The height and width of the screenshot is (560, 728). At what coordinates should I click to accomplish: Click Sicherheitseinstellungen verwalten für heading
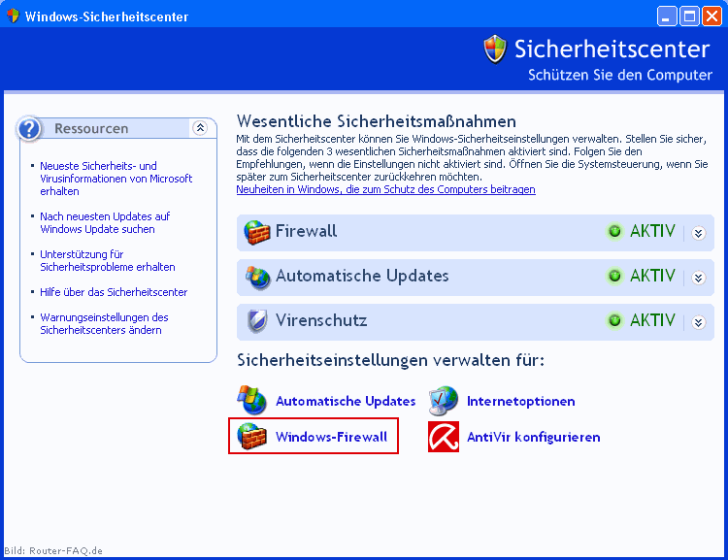point(390,360)
